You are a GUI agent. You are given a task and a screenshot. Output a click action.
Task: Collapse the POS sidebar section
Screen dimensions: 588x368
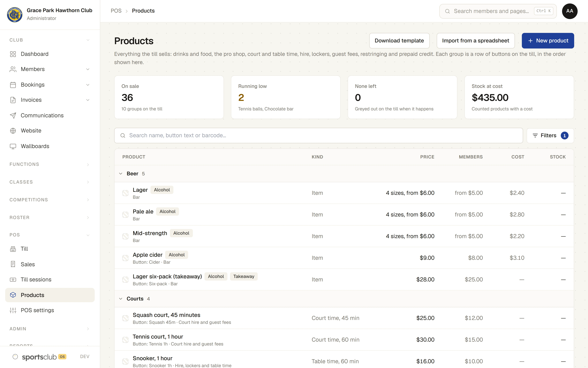coord(50,235)
